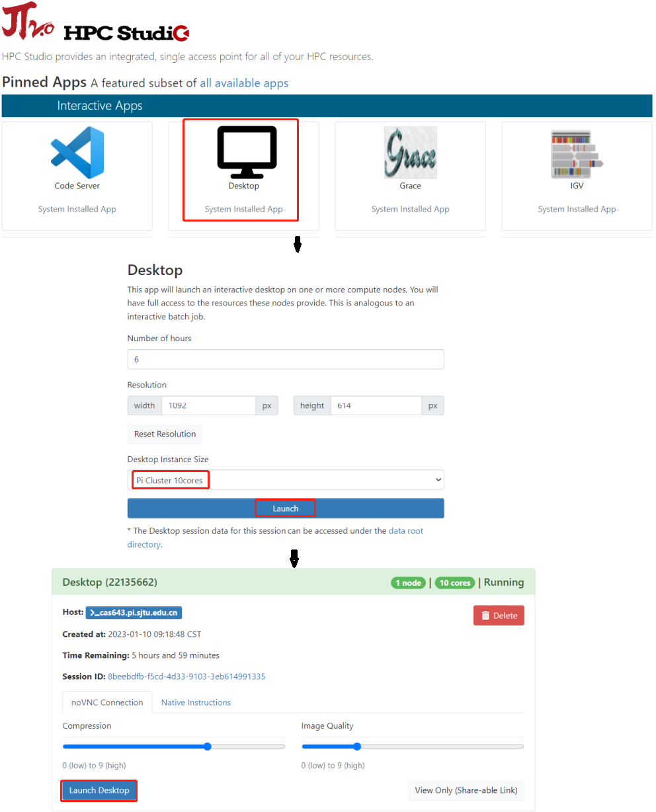
Task: Click the "Created at" timestamp text
Action: pos(155,633)
